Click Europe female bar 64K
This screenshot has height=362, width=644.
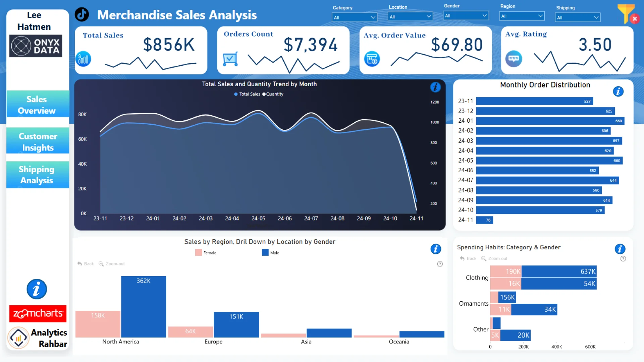coord(191,332)
